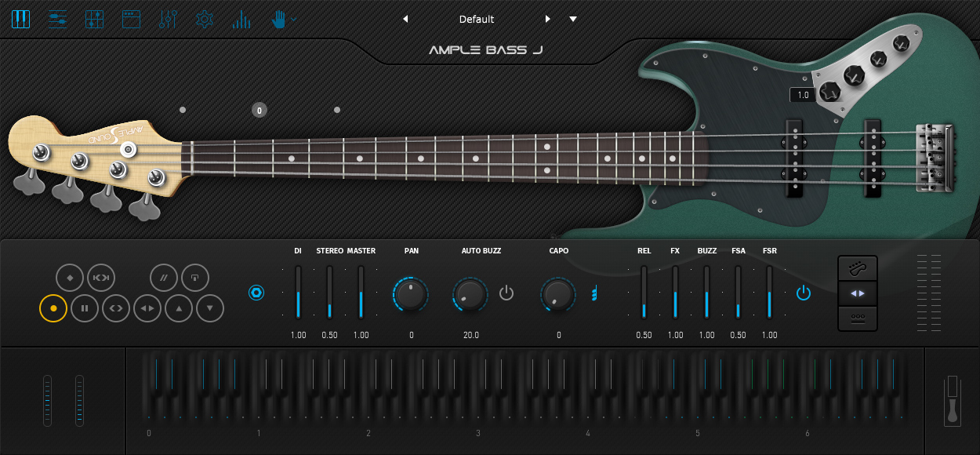
Task: Click the blue hexagon nut icon
Action: point(256,293)
